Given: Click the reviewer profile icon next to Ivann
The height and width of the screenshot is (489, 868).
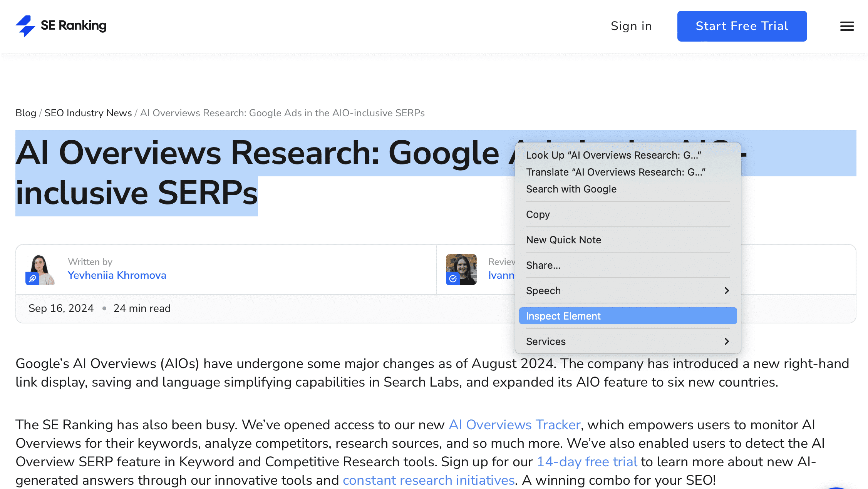Looking at the screenshot, I should tap(462, 270).
